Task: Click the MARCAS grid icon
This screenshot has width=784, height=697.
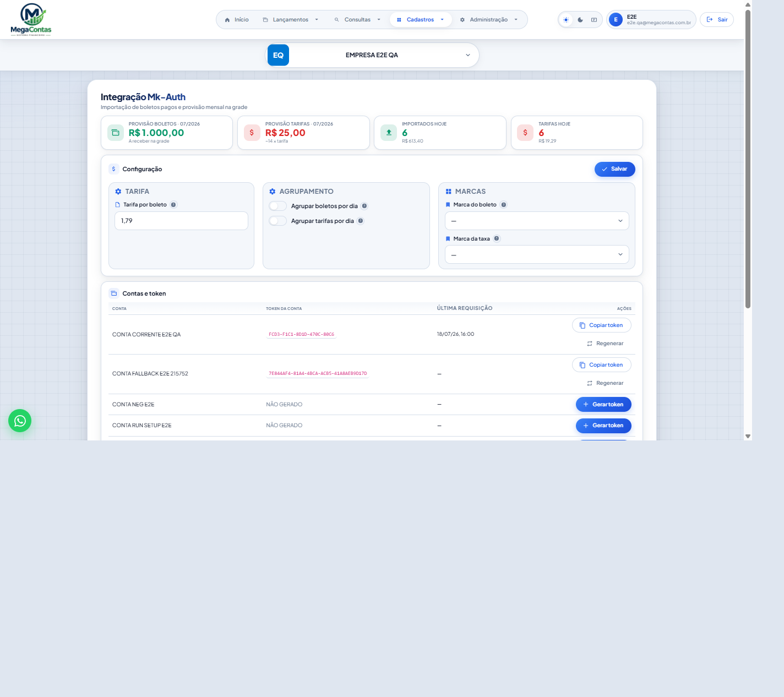Action: coord(449,192)
